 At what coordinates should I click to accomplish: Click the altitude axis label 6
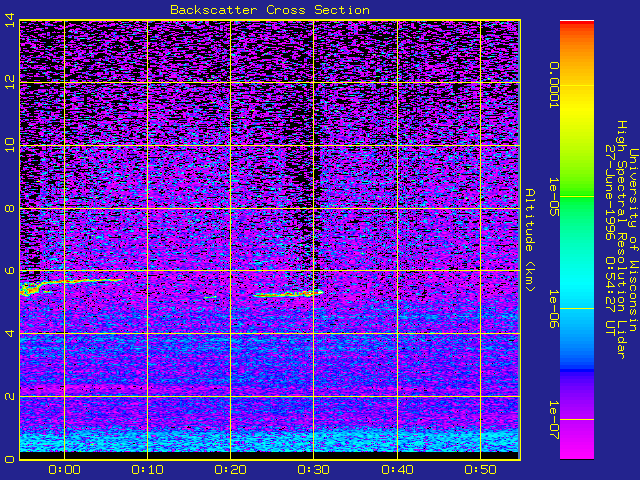tap(10, 271)
